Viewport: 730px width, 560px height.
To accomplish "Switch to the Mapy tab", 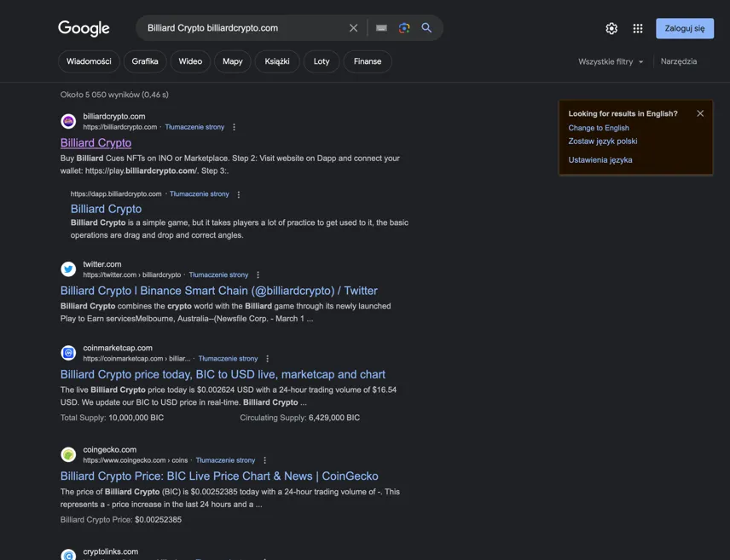I will click(232, 61).
